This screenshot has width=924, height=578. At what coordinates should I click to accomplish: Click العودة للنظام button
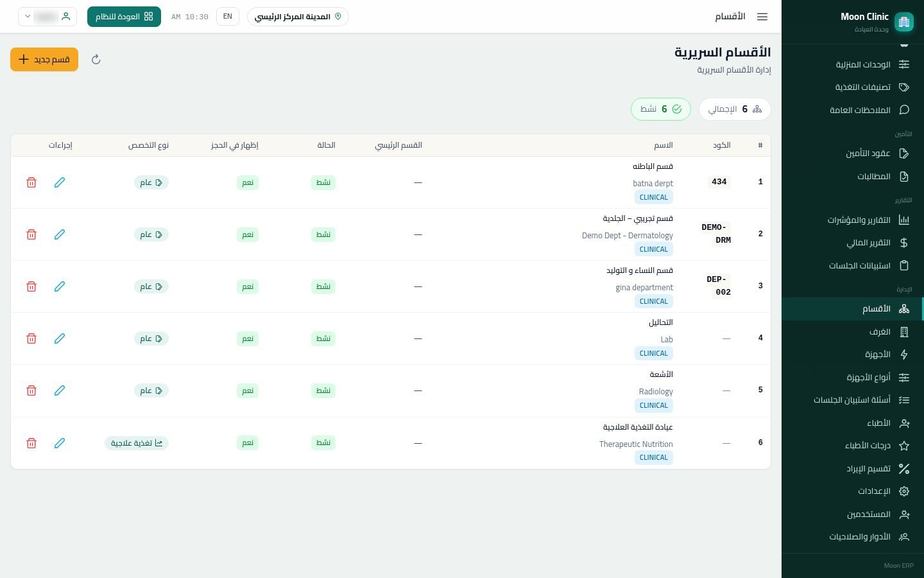coord(124,17)
